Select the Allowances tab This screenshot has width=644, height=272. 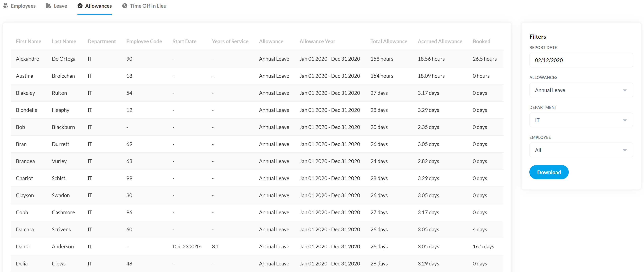click(x=95, y=6)
